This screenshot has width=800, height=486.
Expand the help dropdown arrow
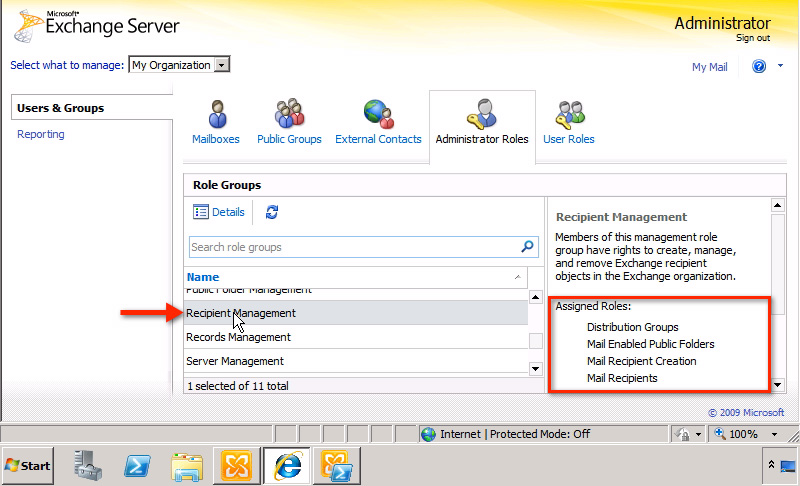(x=780, y=66)
